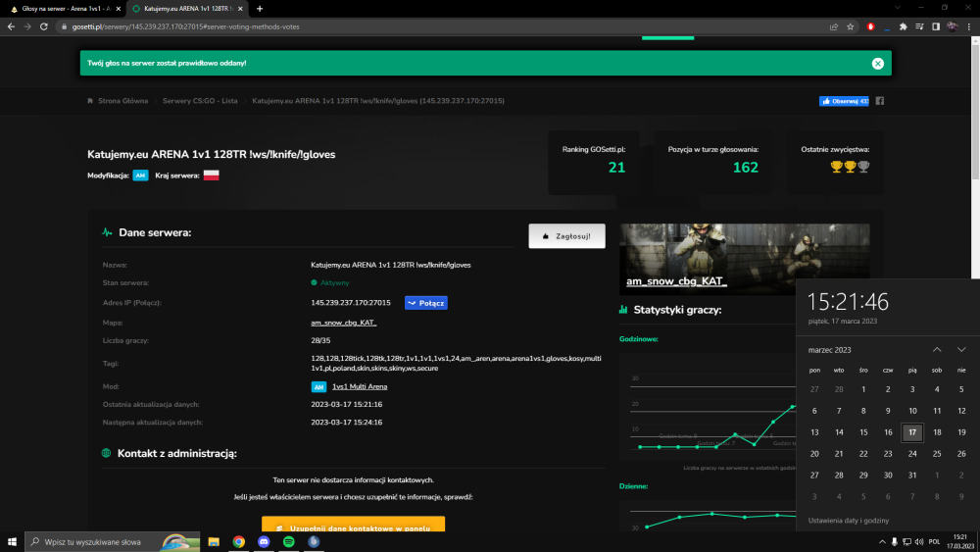Open the Chrome profile avatar

coord(952,26)
